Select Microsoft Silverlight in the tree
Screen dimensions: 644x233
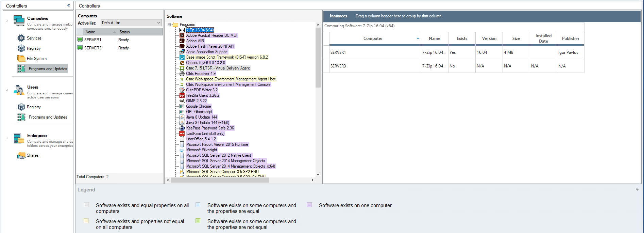(202, 150)
